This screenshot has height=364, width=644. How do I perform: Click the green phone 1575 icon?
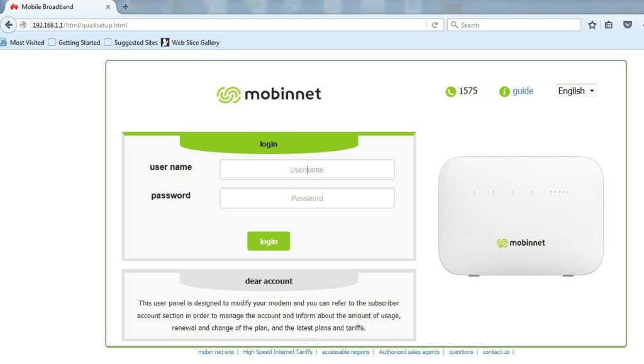tap(450, 92)
